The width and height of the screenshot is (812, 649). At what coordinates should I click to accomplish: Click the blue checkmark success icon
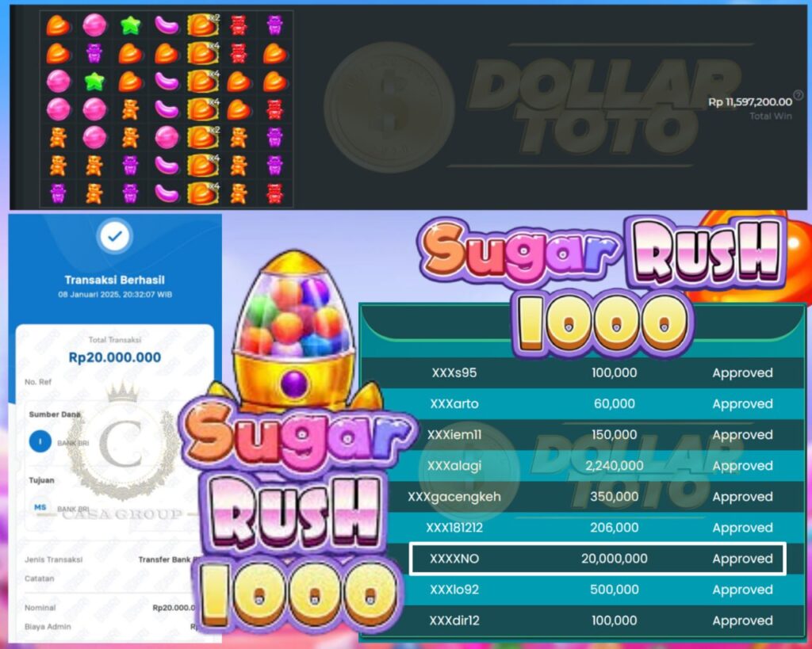115,236
